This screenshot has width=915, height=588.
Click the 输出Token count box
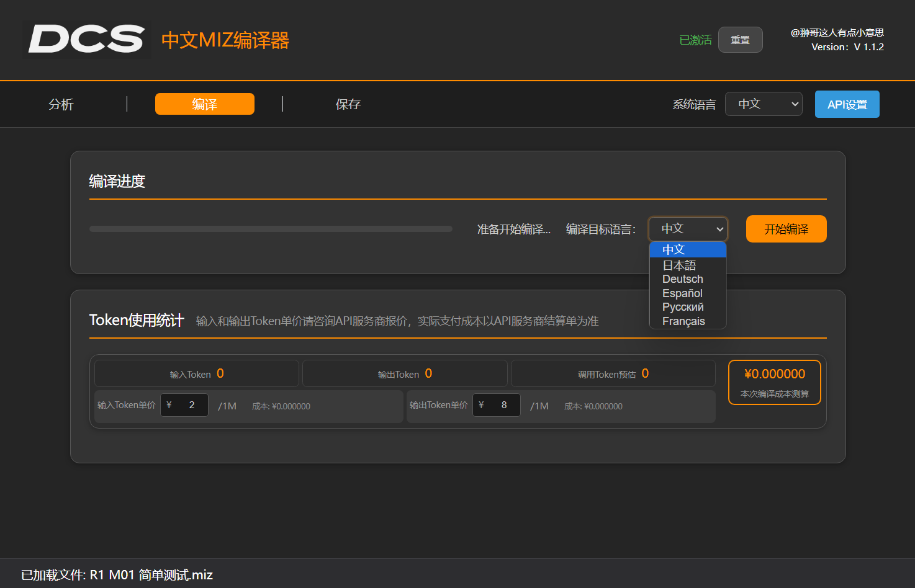point(405,374)
